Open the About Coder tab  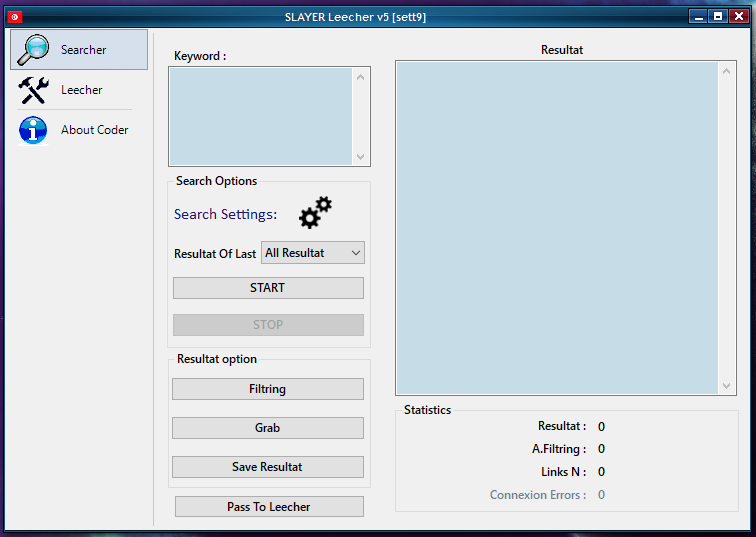coord(94,130)
